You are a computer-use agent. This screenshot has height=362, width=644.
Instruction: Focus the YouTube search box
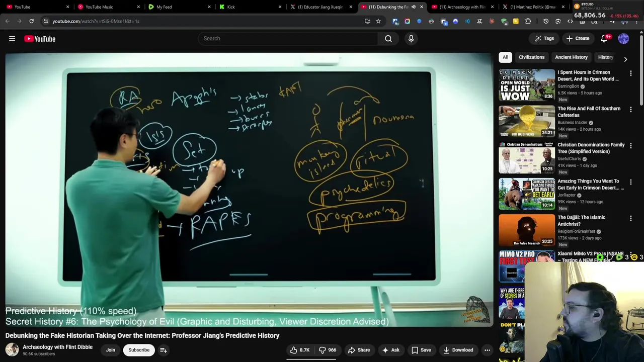pyautogui.click(x=288, y=38)
